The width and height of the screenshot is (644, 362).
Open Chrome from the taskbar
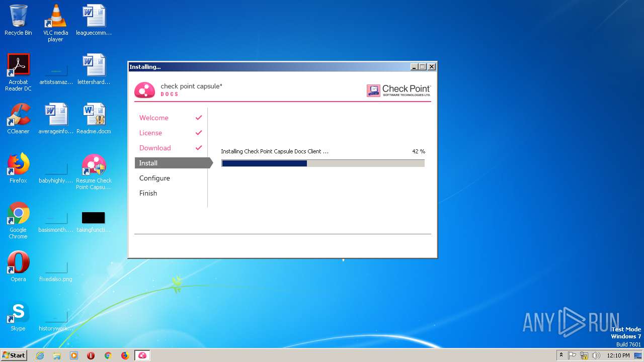pyautogui.click(x=108, y=355)
